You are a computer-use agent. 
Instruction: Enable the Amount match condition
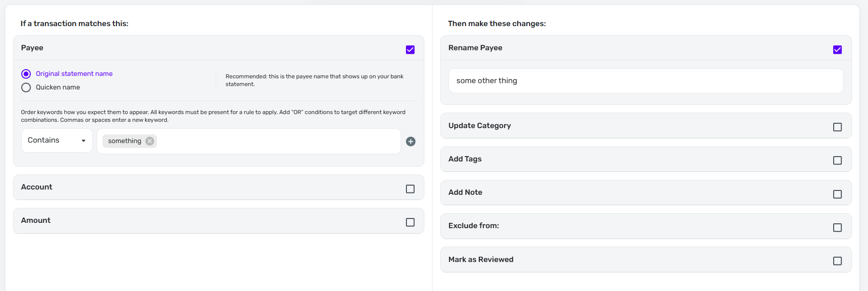point(410,222)
